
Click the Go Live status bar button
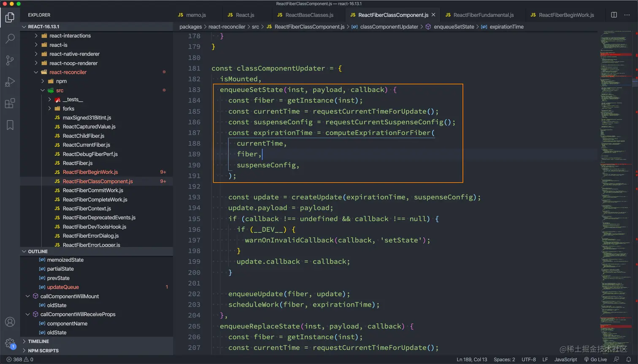point(595,359)
